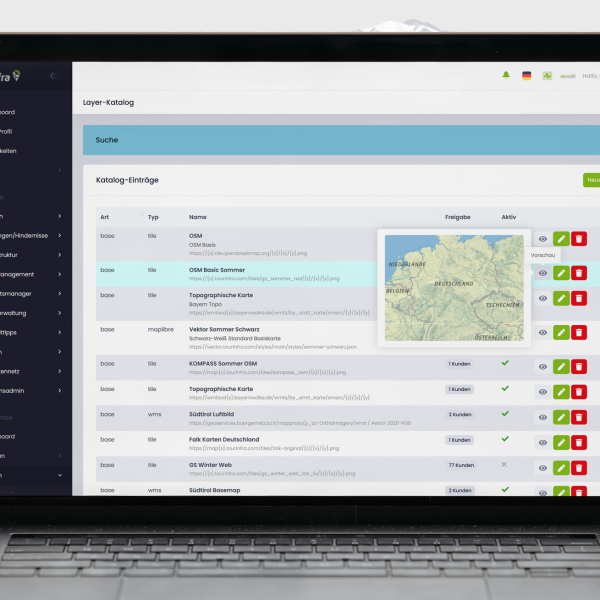Image resolution: width=600 pixels, height=600 pixels.
Task: Open the 1 Kunden badge for KOMPASS Sommer OSM
Action: click(459, 364)
